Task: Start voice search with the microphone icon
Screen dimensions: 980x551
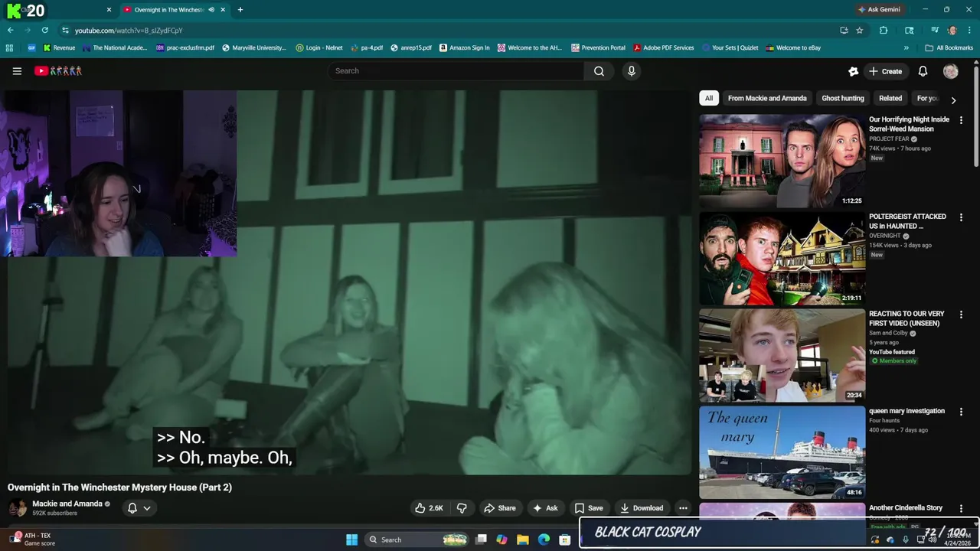Action: click(631, 71)
